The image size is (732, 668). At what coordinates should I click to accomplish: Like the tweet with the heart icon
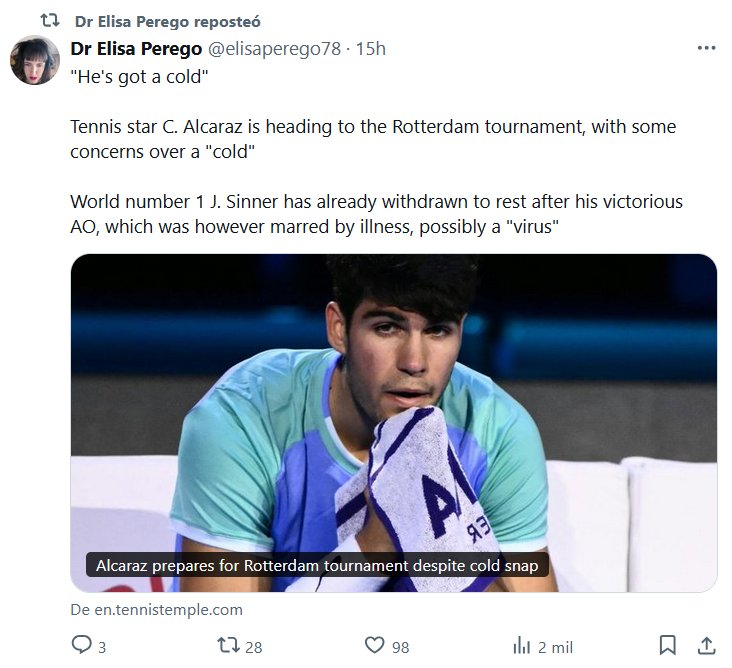point(375,645)
